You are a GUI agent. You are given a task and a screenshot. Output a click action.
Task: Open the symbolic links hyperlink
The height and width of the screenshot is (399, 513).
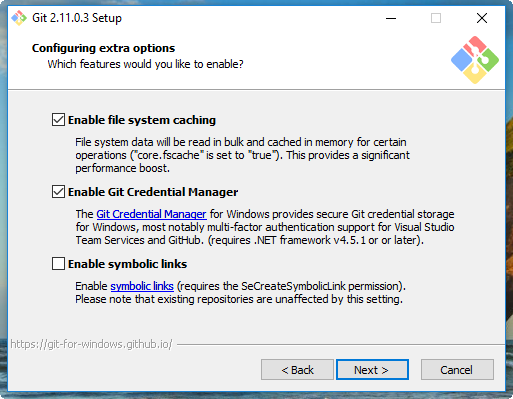[x=142, y=286]
